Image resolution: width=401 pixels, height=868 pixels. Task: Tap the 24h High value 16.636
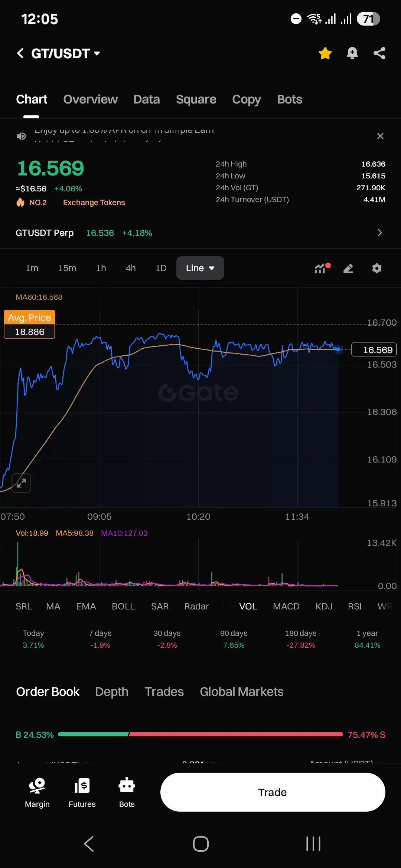374,164
